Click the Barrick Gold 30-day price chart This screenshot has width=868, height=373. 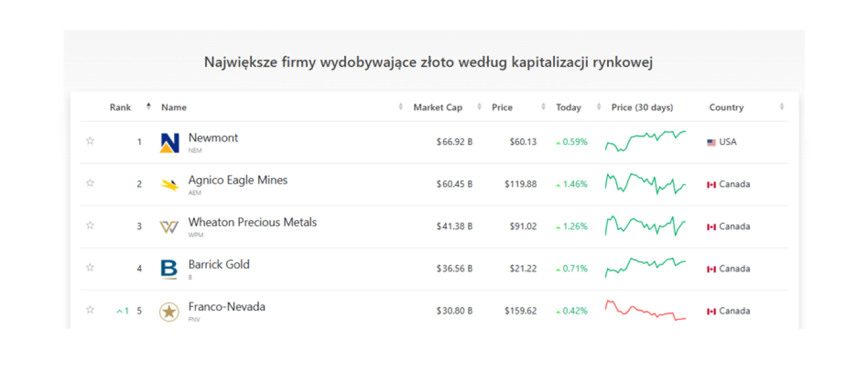coord(646,267)
